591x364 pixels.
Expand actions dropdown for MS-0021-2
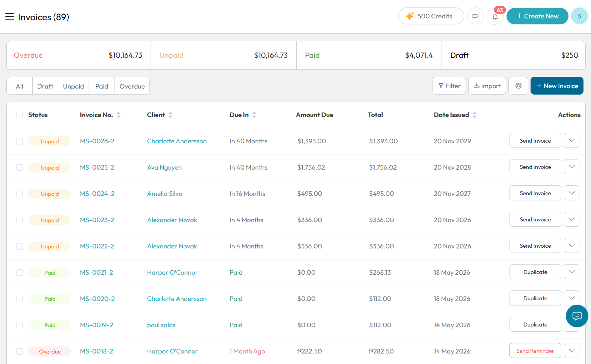[571, 272]
